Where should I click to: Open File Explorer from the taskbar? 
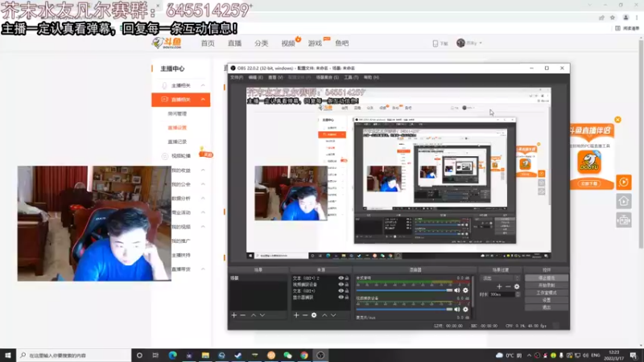(x=205, y=355)
